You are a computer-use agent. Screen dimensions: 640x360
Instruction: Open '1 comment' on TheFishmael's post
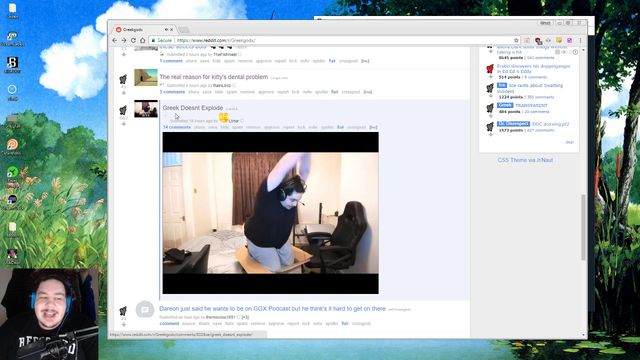coord(171,61)
